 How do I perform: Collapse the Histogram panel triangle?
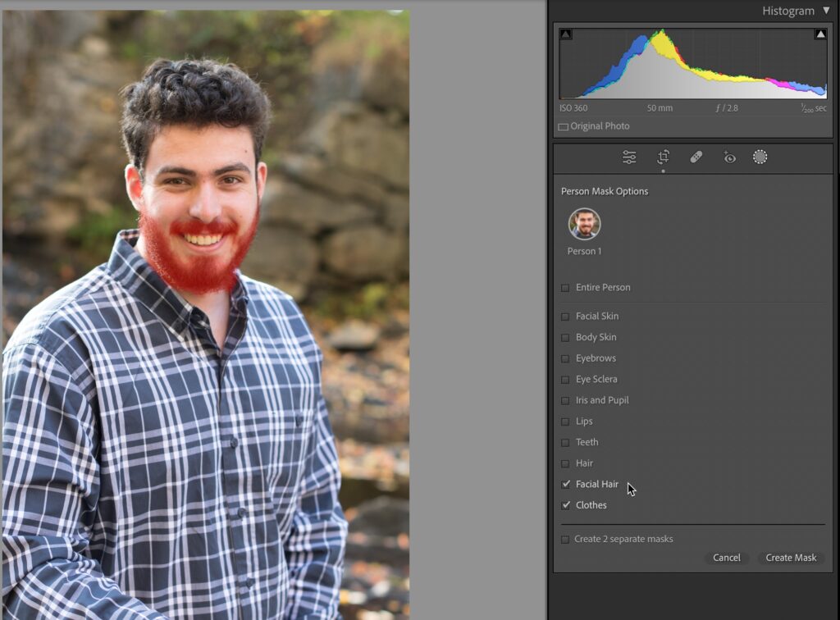pos(826,11)
